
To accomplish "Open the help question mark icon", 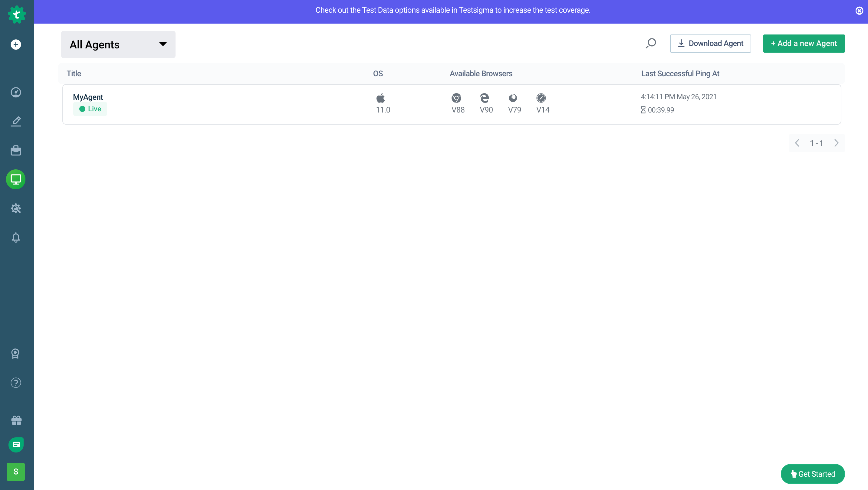I will click(x=16, y=383).
